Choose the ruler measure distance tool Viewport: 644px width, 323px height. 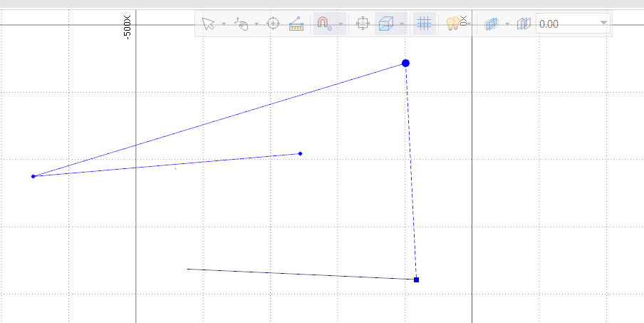coord(296,24)
